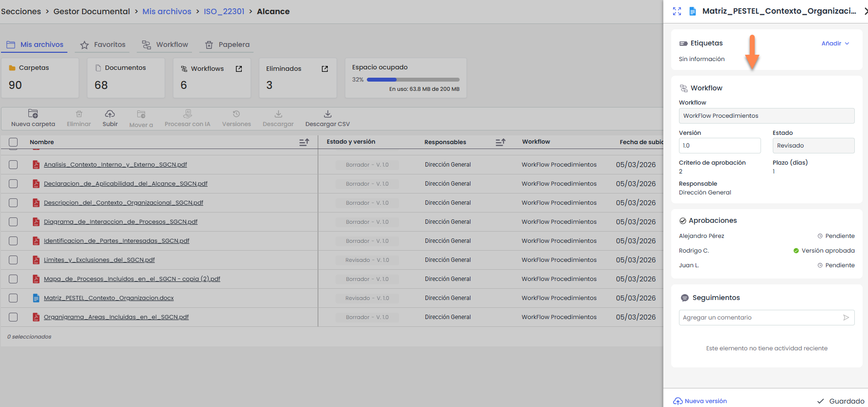This screenshot has width=868, height=407.
Task: Expand the detail panel to fullscreen
Action: (677, 11)
